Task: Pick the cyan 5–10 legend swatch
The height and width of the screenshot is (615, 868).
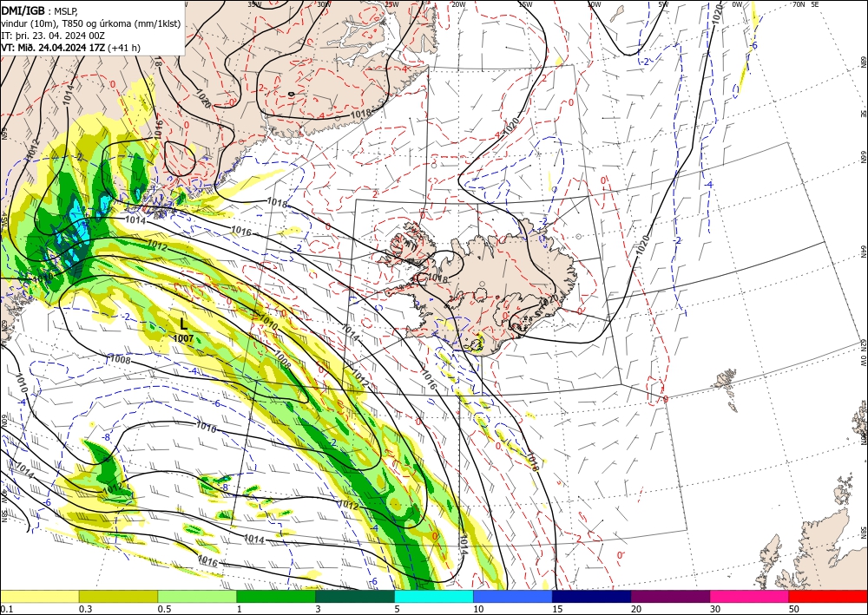Action: pos(434,596)
